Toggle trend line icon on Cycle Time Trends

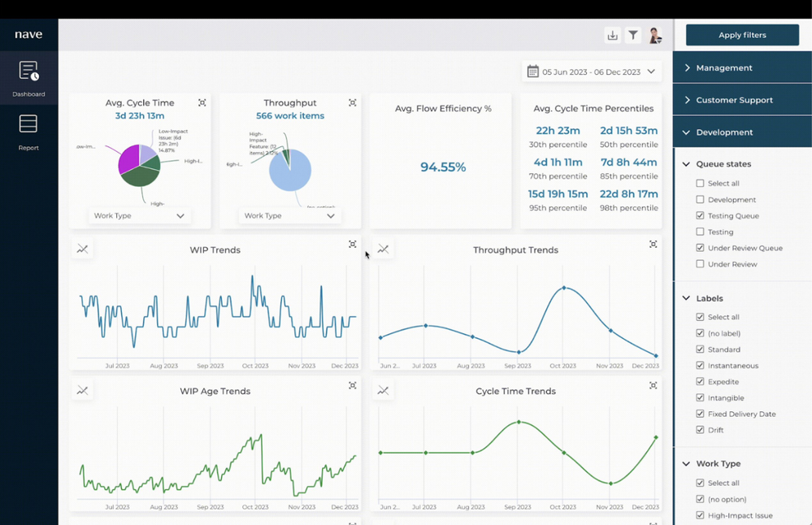click(383, 390)
